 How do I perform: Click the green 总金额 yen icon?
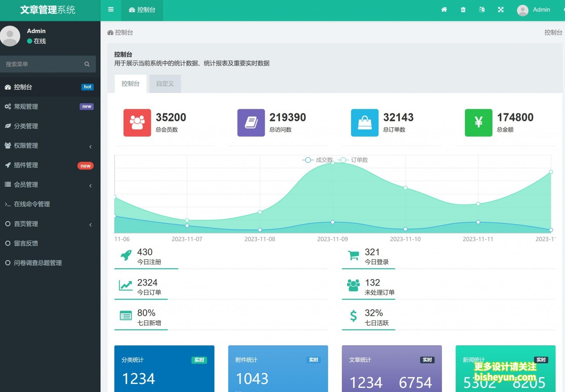click(x=479, y=123)
